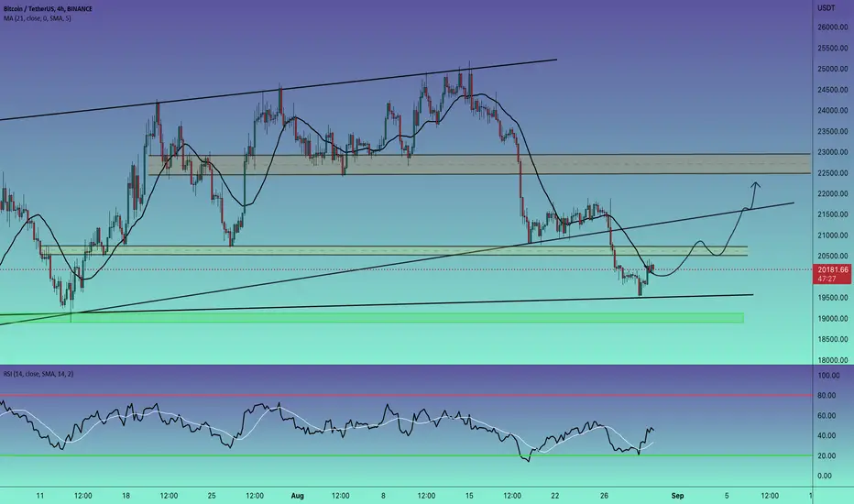
Task: Click the RSI 40.00 scale label
Action: (827, 435)
